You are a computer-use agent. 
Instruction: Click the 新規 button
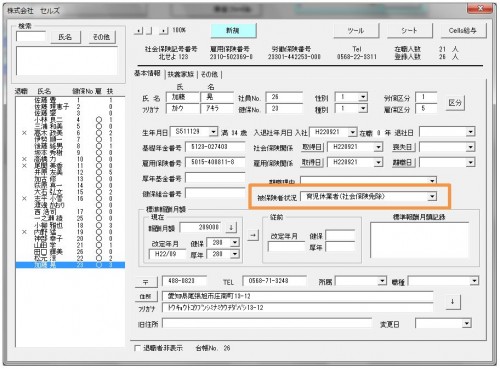point(233,31)
